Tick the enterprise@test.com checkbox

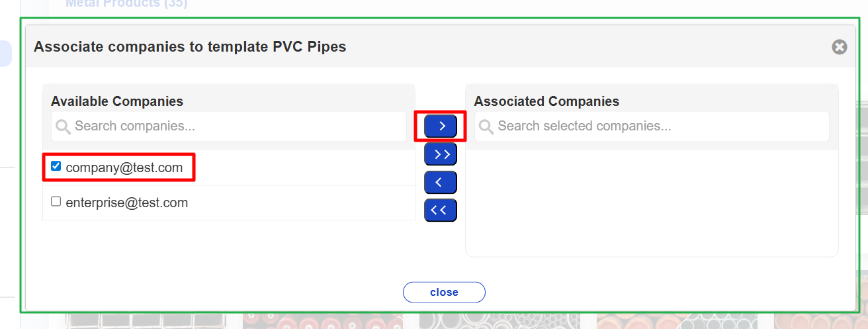[56, 202]
